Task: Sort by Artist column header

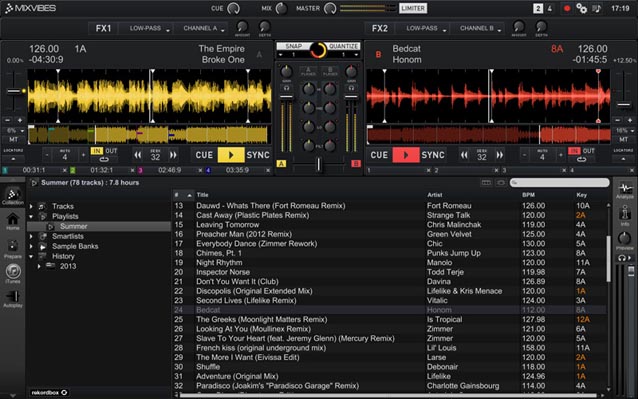Action: (x=435, y=195)
